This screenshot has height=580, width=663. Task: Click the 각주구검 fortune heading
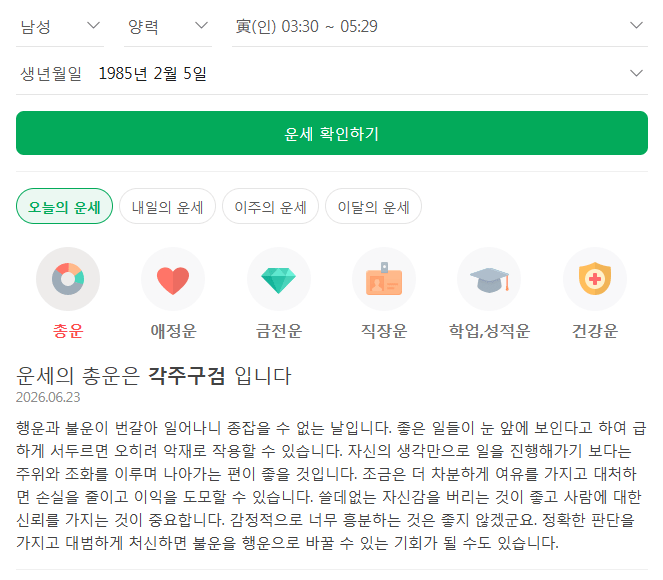[186, 375]
